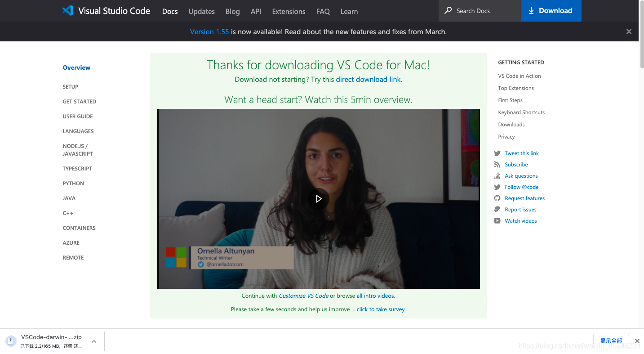
Task: Click the Ask questions link text
Action: click(521, 176)
